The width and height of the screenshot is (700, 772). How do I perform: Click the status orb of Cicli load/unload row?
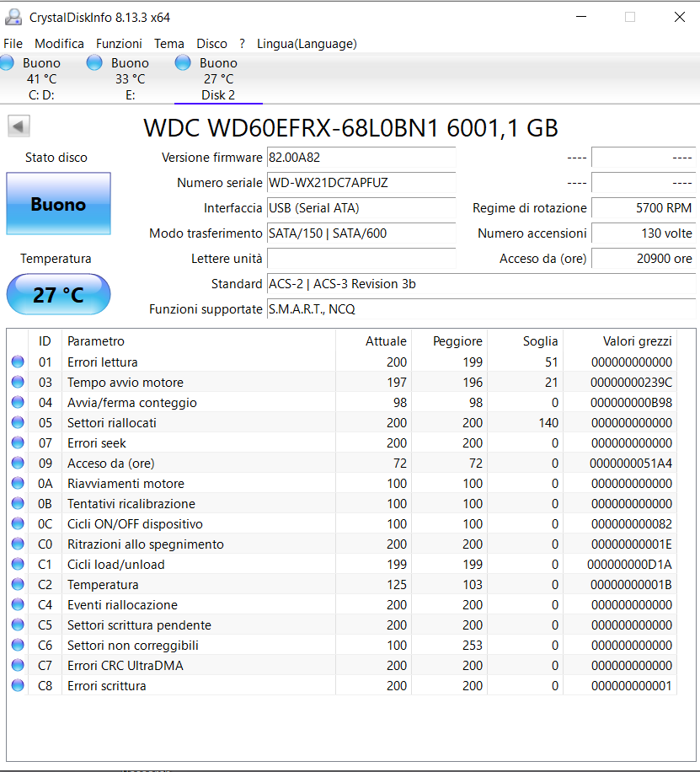click(x=18, y=564)
